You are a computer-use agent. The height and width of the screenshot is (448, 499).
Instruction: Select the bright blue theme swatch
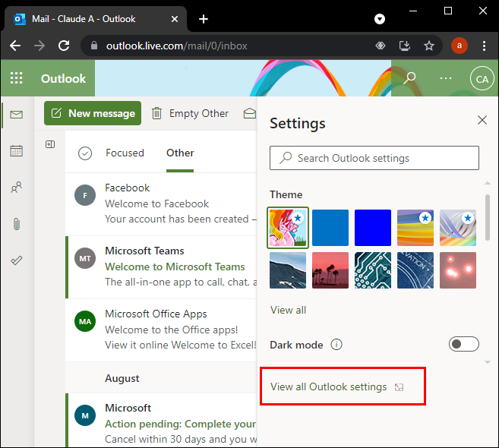point(373,228)
